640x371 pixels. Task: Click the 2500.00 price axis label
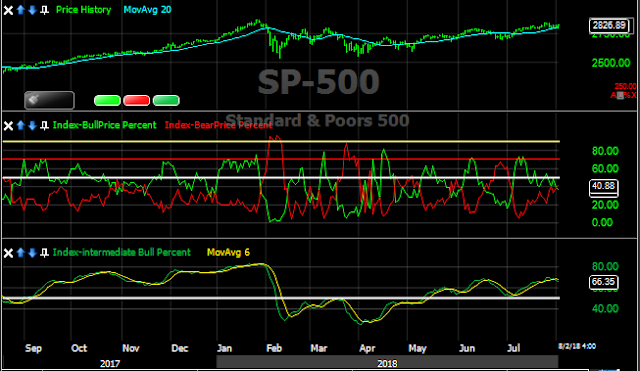click(x=611, y=63)
